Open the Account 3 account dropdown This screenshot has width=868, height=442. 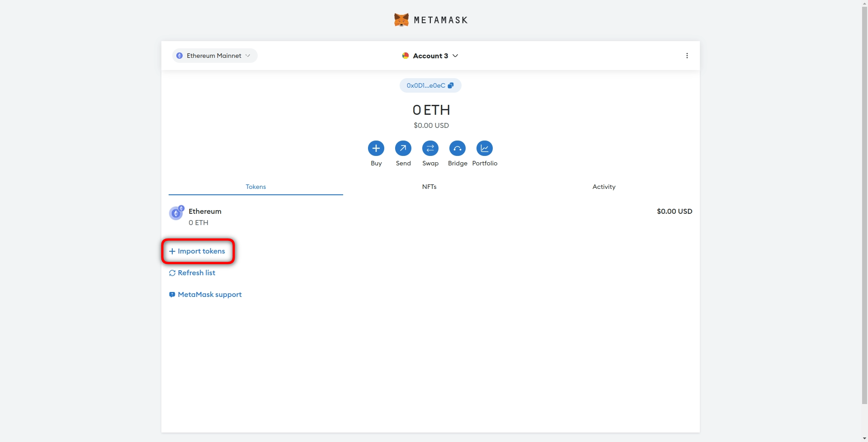pos(430,56)
